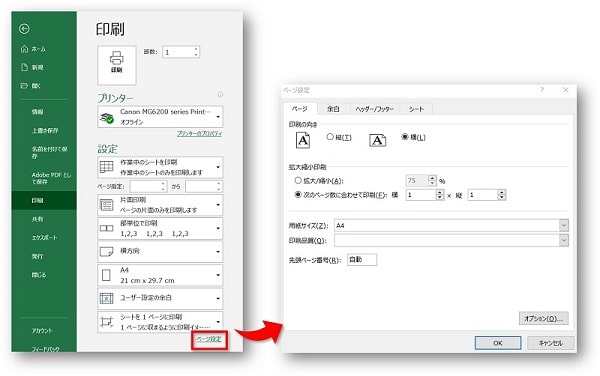Click the portrait A page icon in the dialog

pyautogui.click(x=303, y=140)
